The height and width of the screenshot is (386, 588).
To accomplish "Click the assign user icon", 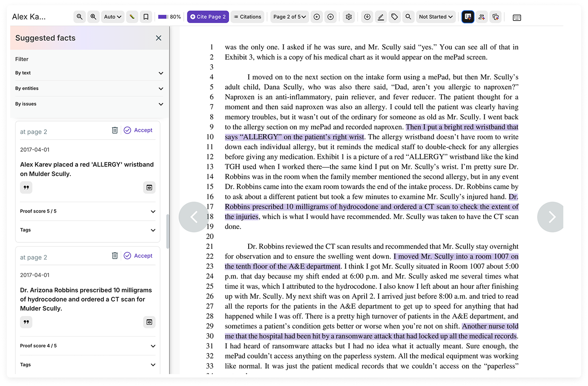I will click(482, 17).
